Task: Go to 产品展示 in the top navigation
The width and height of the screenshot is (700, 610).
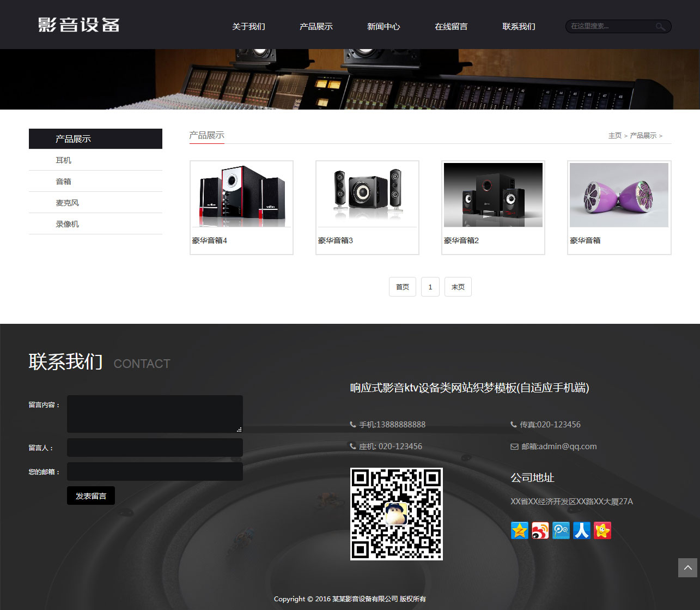Action: (316, 26)
